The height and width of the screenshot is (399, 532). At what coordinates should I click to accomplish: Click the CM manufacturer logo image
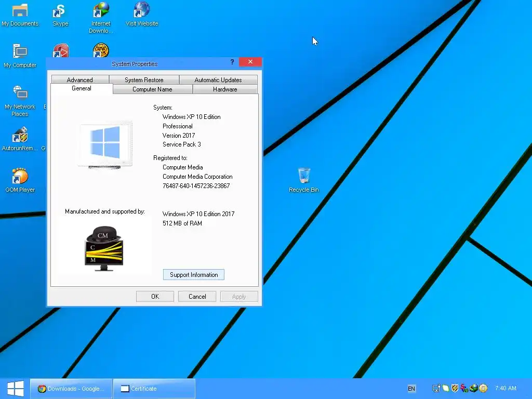click(x=104, y=249)
